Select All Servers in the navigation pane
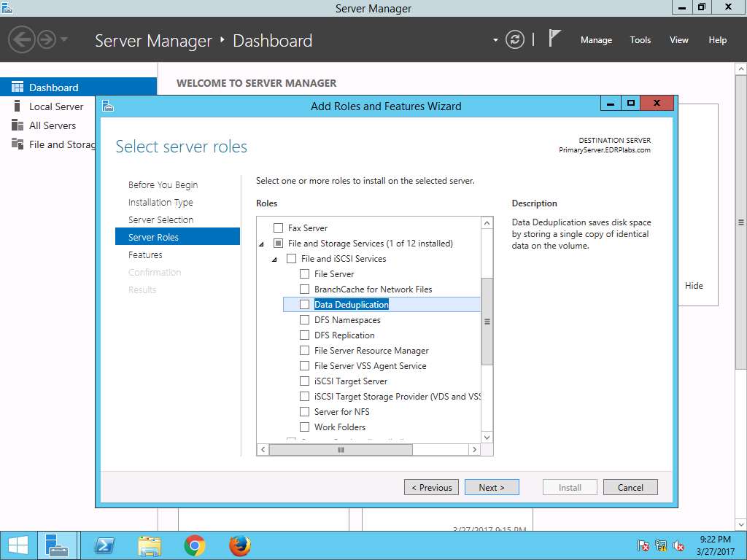This screenshot has height=560, width=747. [53, 125]
